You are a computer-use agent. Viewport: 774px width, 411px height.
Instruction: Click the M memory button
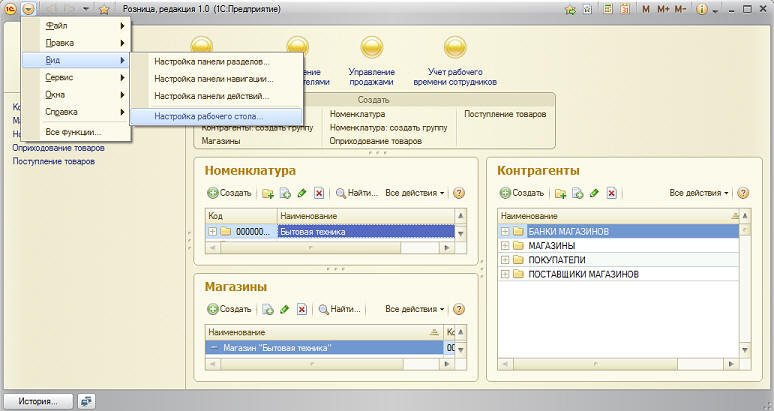(x=646, y=9)
